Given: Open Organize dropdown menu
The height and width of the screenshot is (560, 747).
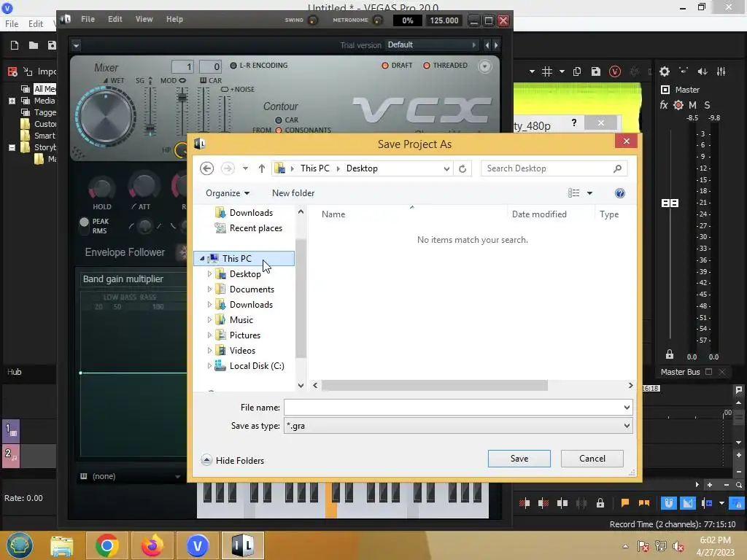Looking at the screenshot, I should coord(228,193).
